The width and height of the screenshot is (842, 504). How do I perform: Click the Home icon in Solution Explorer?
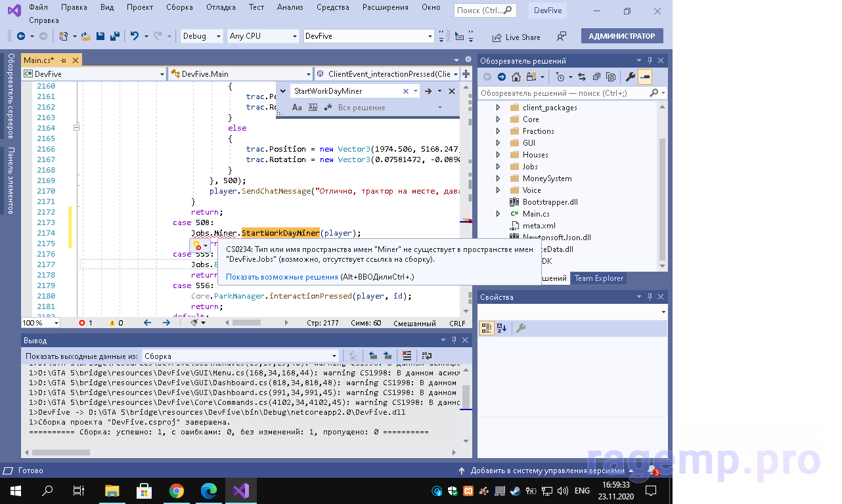point(516,77)
